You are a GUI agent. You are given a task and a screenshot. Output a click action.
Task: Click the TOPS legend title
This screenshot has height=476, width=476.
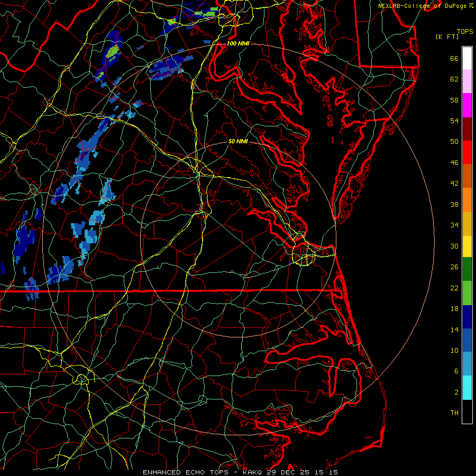click(465, 32)
